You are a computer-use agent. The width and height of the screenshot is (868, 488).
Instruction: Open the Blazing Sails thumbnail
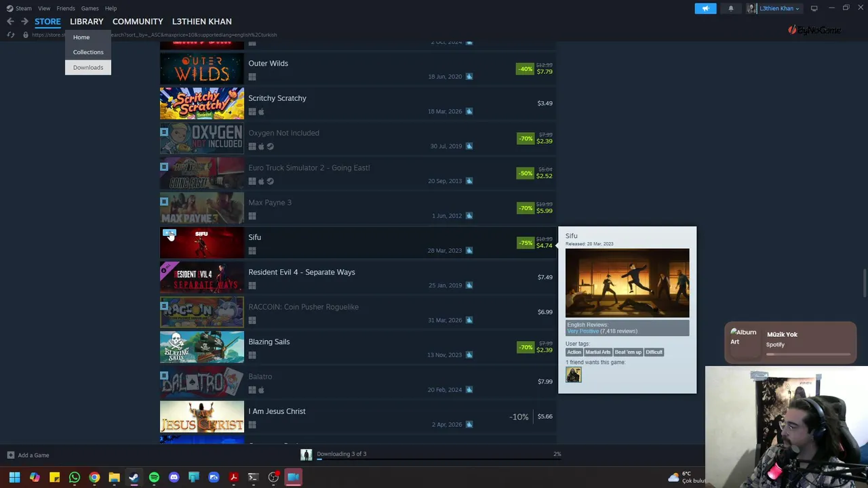(202, 347)
